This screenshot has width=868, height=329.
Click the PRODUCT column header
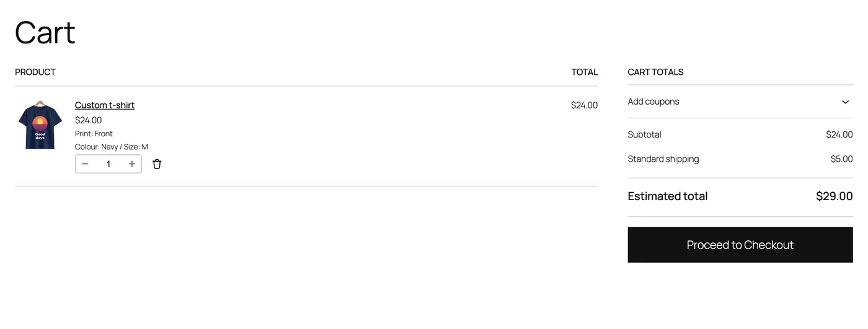click(35, 72)
